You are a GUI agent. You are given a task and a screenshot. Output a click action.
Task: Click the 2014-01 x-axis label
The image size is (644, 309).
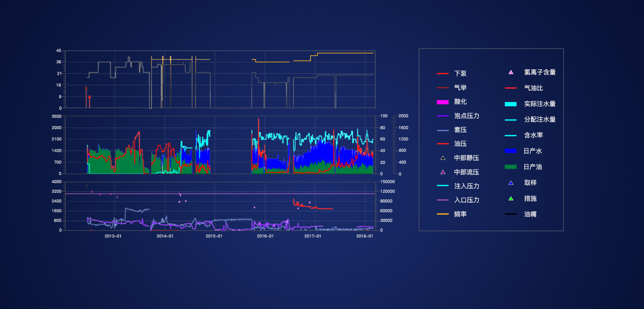165,236
